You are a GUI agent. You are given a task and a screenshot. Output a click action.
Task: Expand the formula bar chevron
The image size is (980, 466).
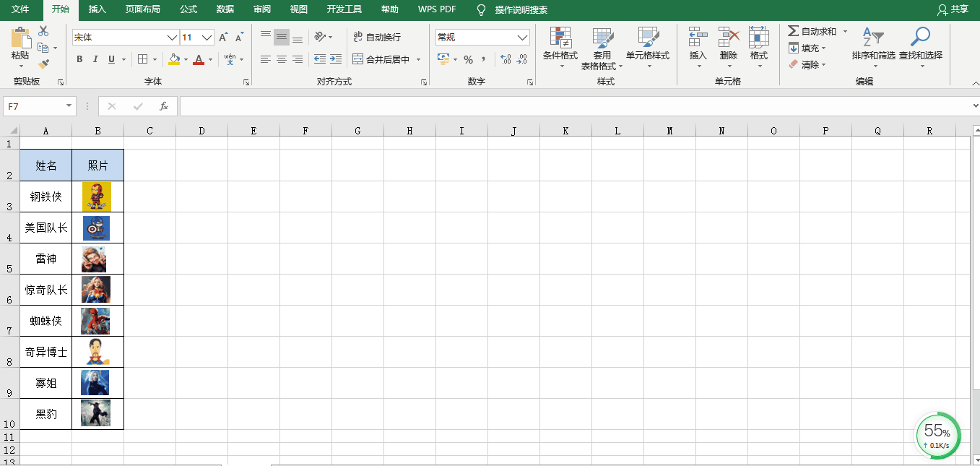coord(976,106)
